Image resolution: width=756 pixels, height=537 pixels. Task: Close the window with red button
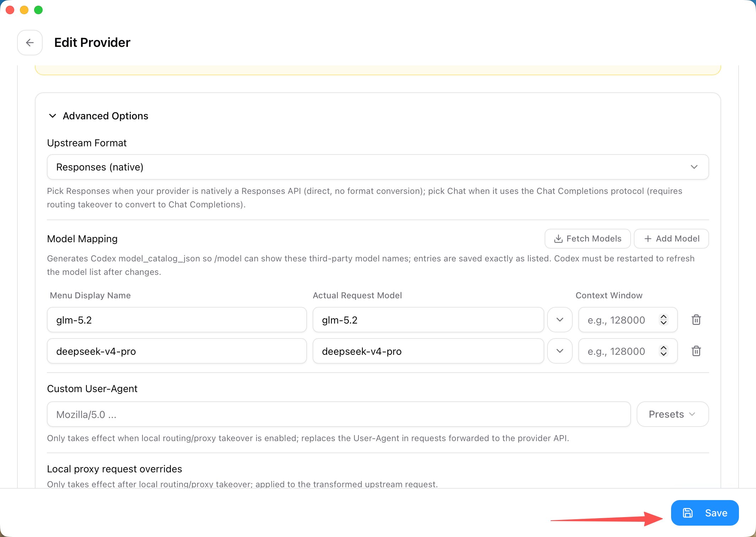point(10,10)
